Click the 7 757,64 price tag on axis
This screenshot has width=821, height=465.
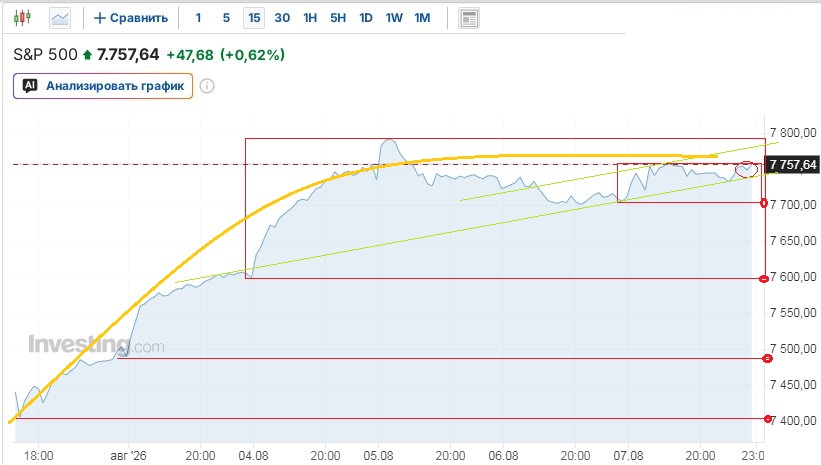click(793, 164)
